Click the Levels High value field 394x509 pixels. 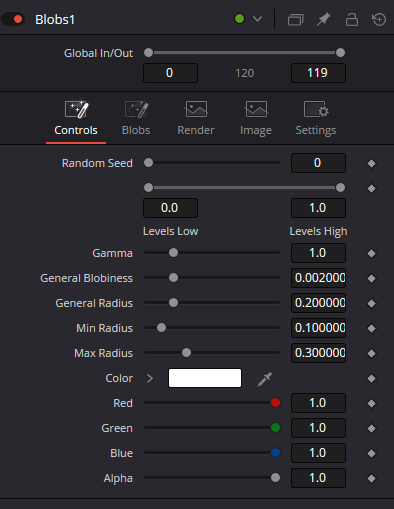pyautogui.click(x=318, y=208)
